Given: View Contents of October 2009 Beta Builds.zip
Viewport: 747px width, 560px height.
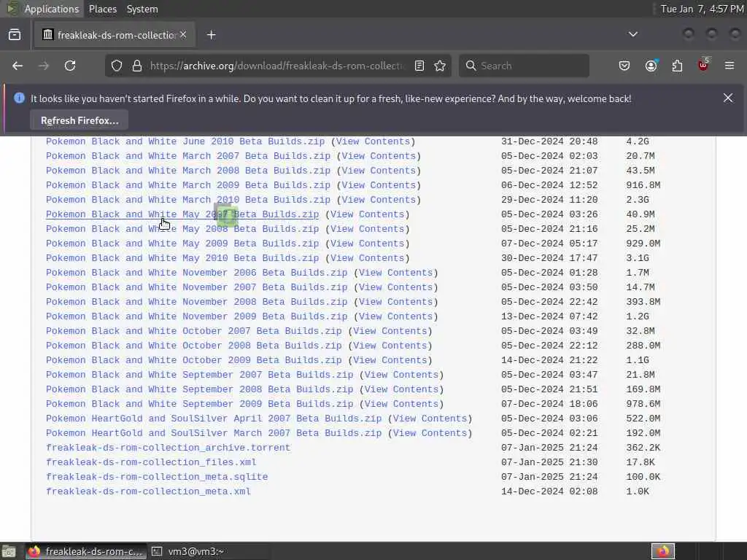Looking at the screenshot, I should (x=390, y=360).
